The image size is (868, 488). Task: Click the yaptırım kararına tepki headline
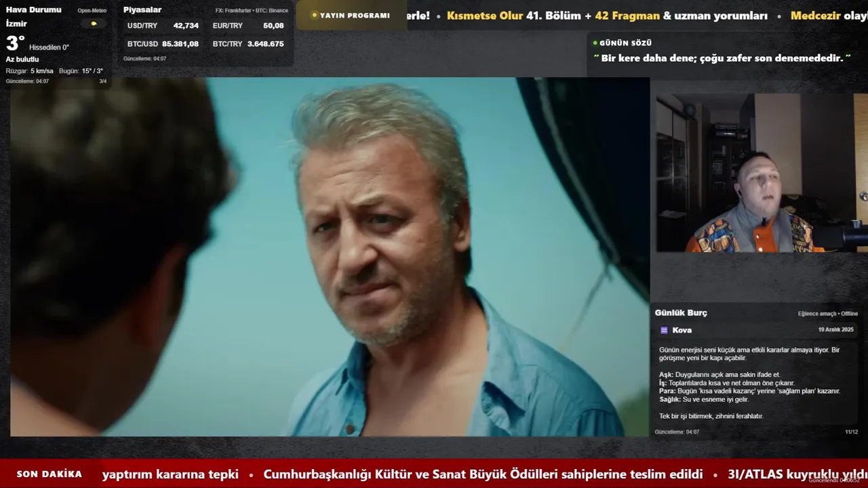tap(170, 474)
